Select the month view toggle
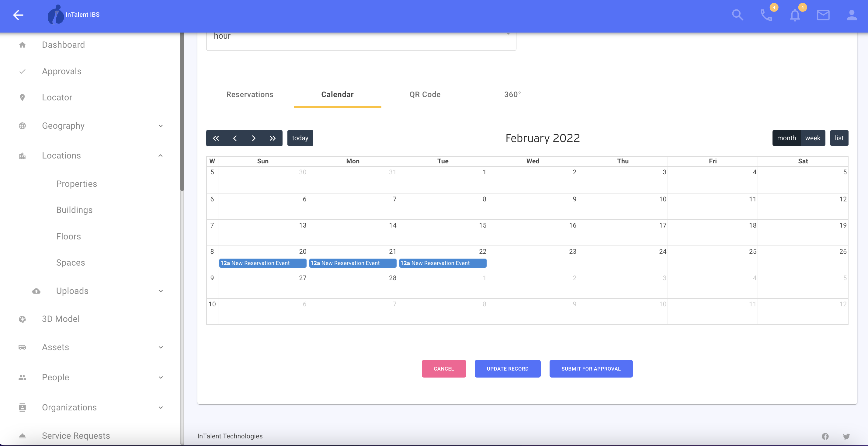868x446 pixels. [786, 138]
